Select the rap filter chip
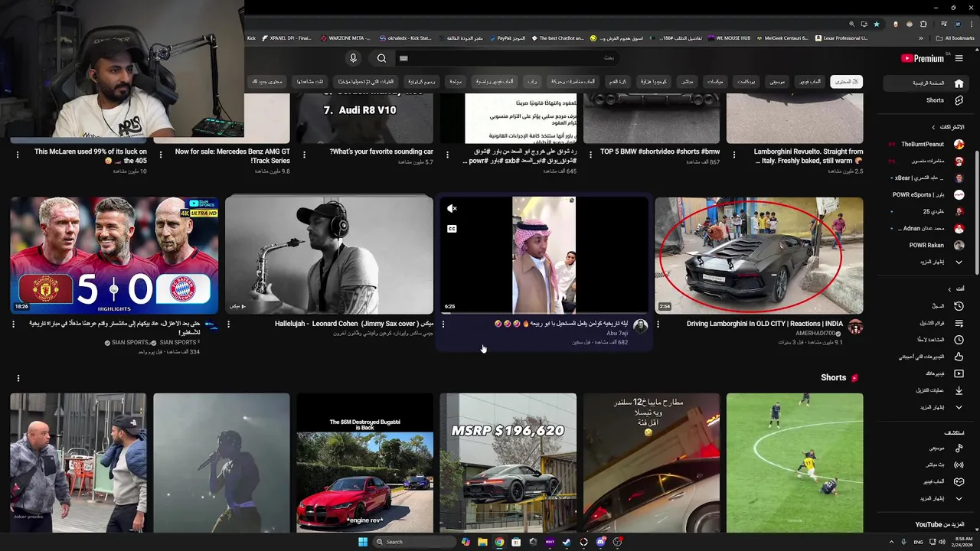This screenshot has width=980, height=551. click(532, 81)
